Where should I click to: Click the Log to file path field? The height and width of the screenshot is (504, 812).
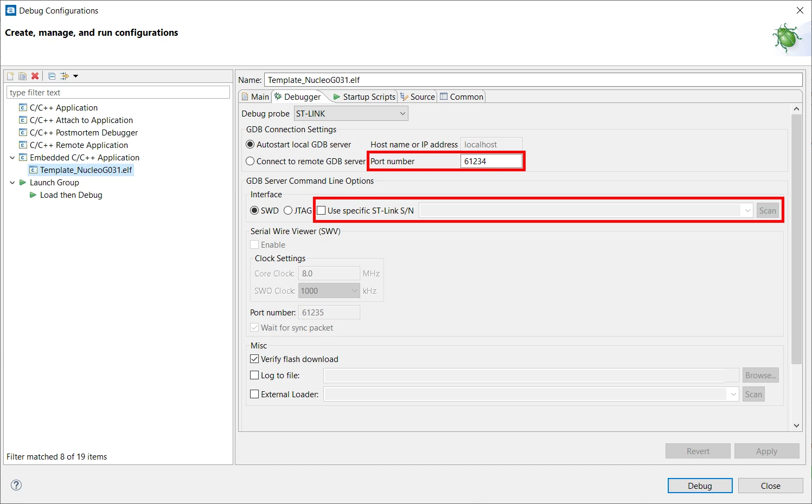(x=531, y=375)
